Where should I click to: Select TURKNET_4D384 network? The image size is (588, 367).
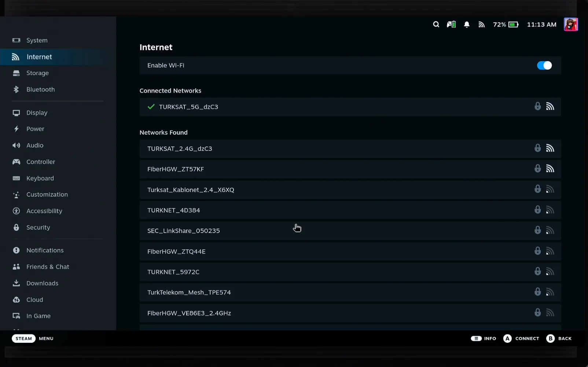point(350,210)
